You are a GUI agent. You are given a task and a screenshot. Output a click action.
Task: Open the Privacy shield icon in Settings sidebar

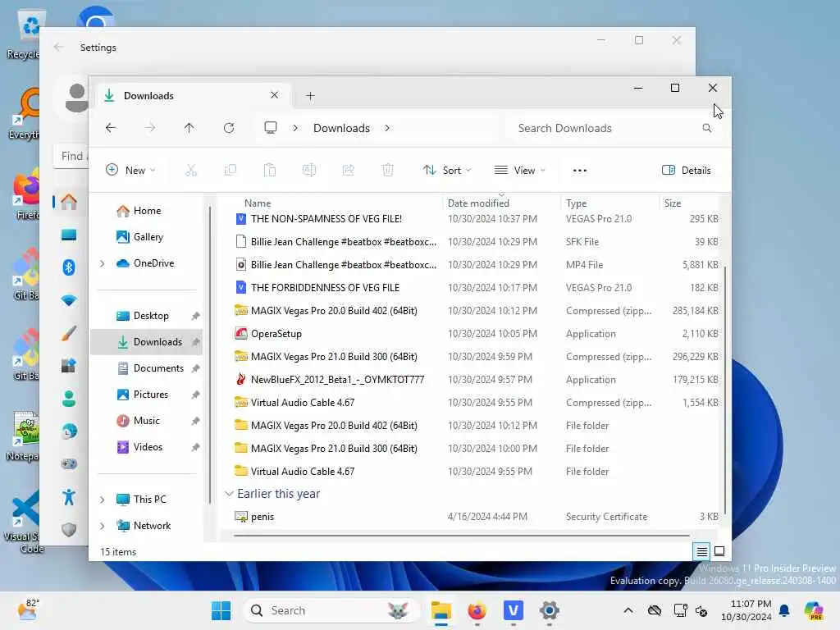click(x=69, y=530)
